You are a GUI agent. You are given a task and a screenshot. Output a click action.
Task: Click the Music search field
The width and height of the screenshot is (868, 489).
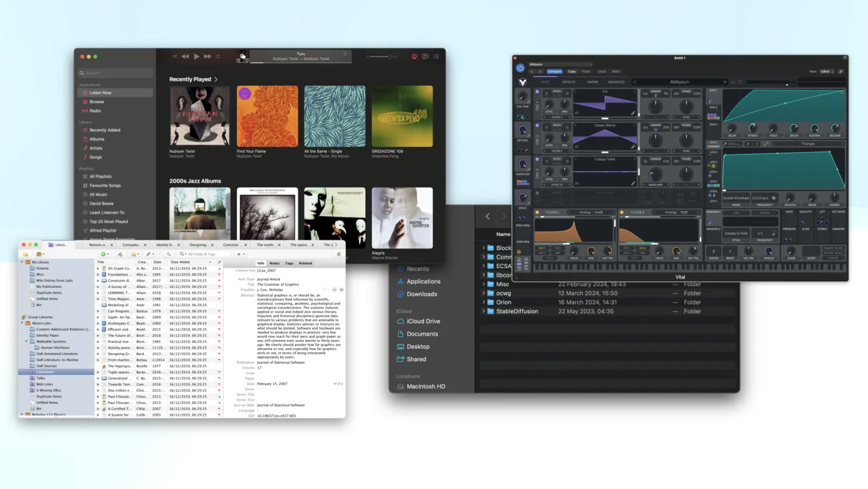pyautogui.click(x=115, y=73)
